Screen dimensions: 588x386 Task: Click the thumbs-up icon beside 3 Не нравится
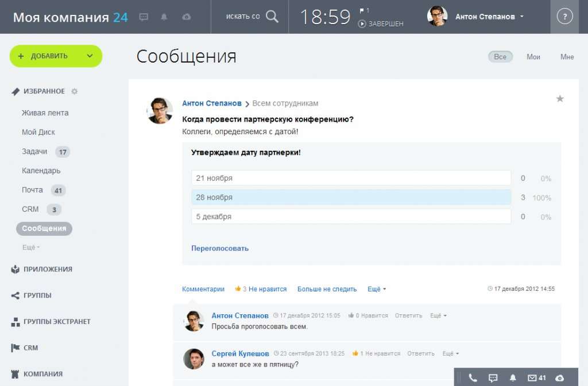pos(238,288)
